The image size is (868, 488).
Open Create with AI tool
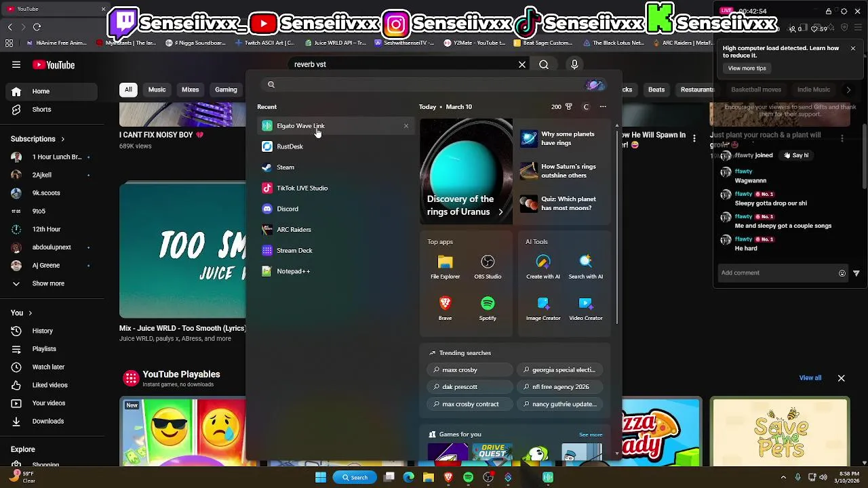tap(543, 267)
